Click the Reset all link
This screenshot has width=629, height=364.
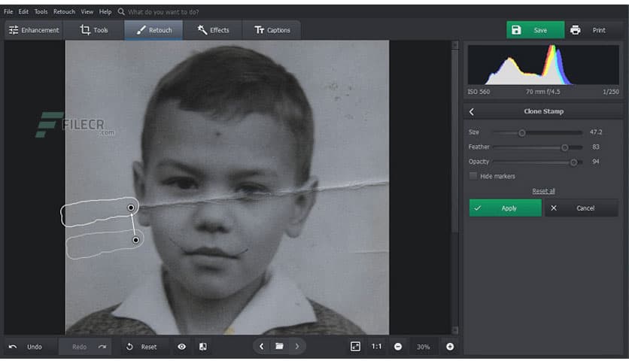[543, 191]
